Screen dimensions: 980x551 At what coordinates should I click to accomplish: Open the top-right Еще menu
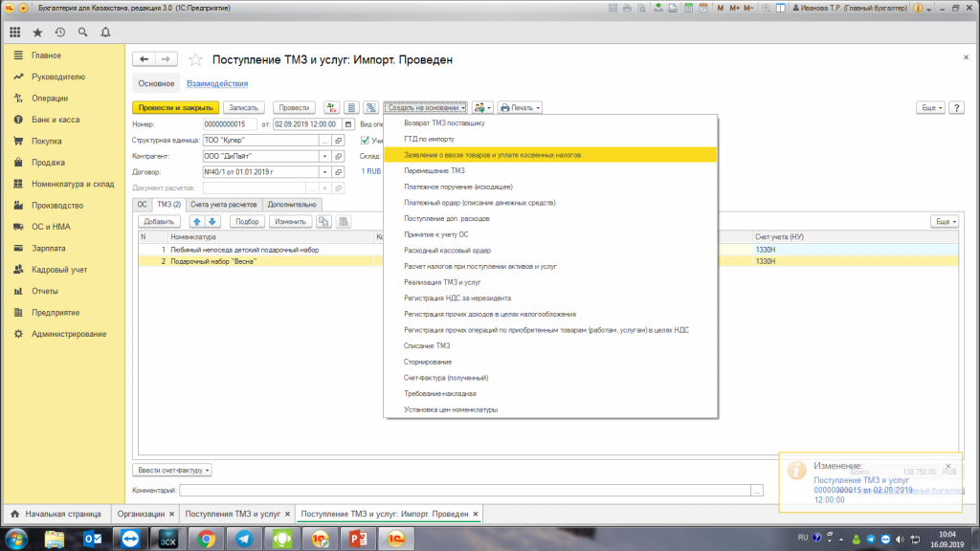click(x=930, y=107)
